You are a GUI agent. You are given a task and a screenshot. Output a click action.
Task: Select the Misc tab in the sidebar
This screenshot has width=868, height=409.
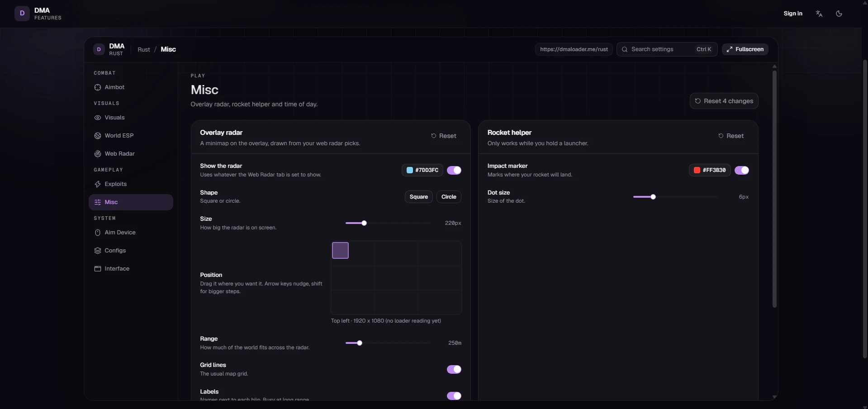click(131, 202)
